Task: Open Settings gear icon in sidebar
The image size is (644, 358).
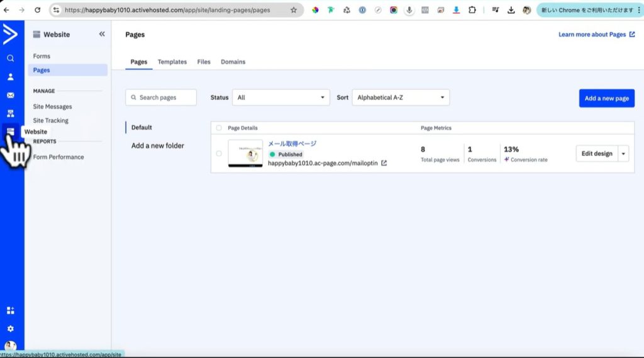Action: click(10, 328)
